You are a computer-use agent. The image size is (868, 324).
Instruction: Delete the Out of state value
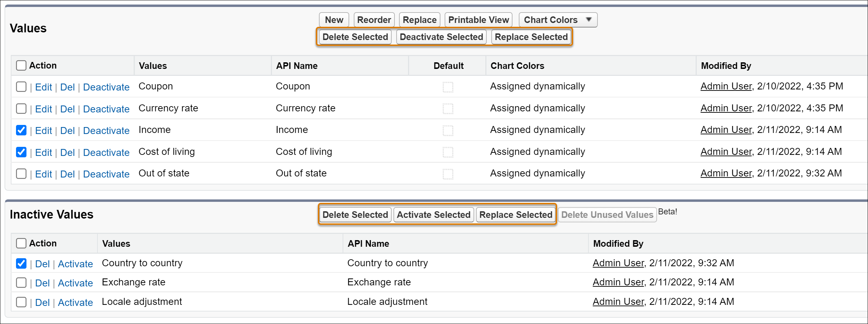pyautogui.click(x=67, y=174)
